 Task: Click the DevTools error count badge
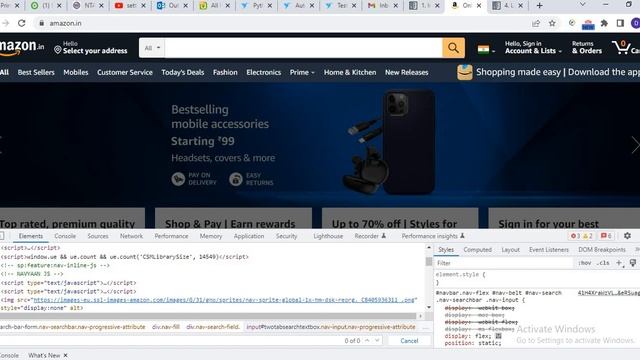pos(575,236)
